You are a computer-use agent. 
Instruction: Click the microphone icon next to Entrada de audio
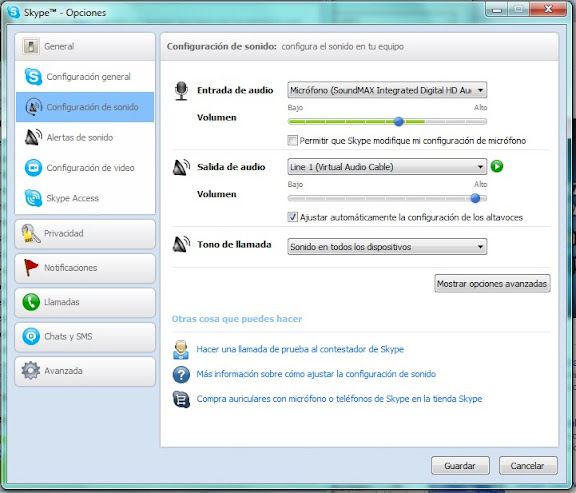click(x=181, y=91)
